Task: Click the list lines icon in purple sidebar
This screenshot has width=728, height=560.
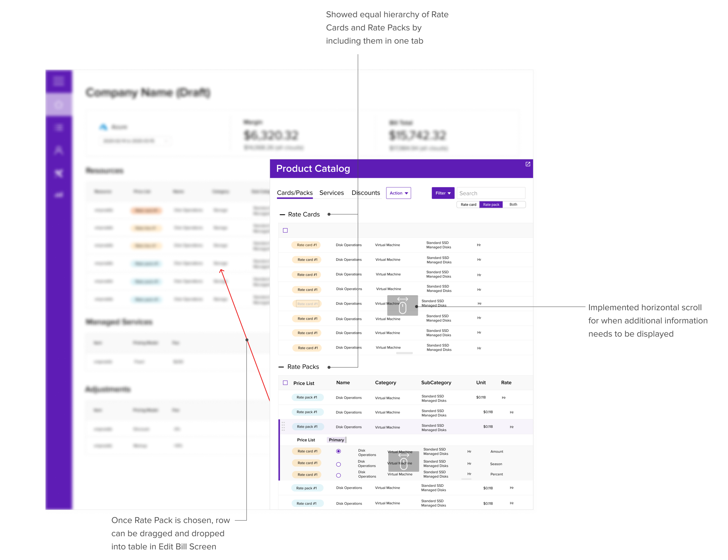Action: click(59, 127)
